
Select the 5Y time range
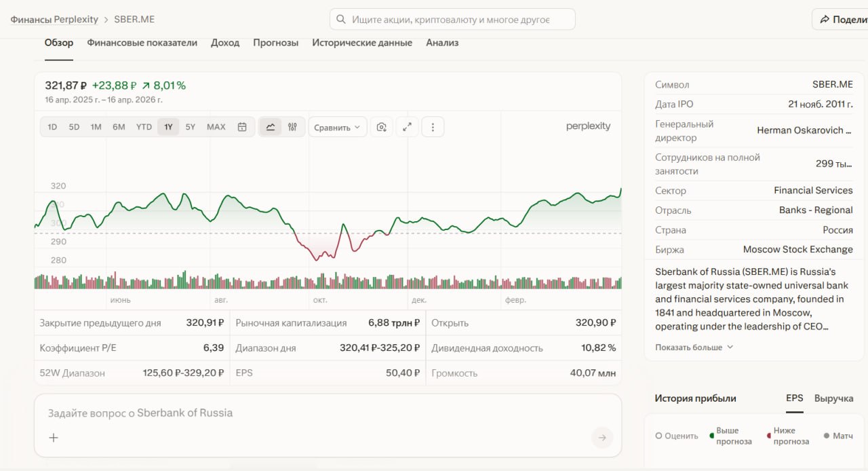coord(191,127)
